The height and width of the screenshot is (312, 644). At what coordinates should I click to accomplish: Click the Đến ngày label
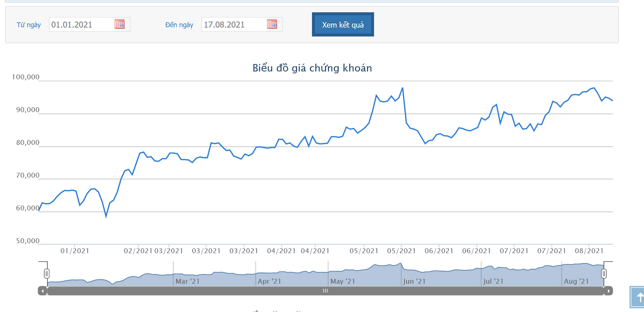(179, 25)
